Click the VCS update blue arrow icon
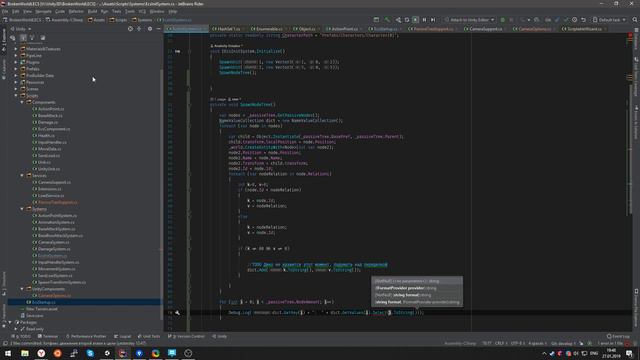640x360 pixels. point(557,20)
